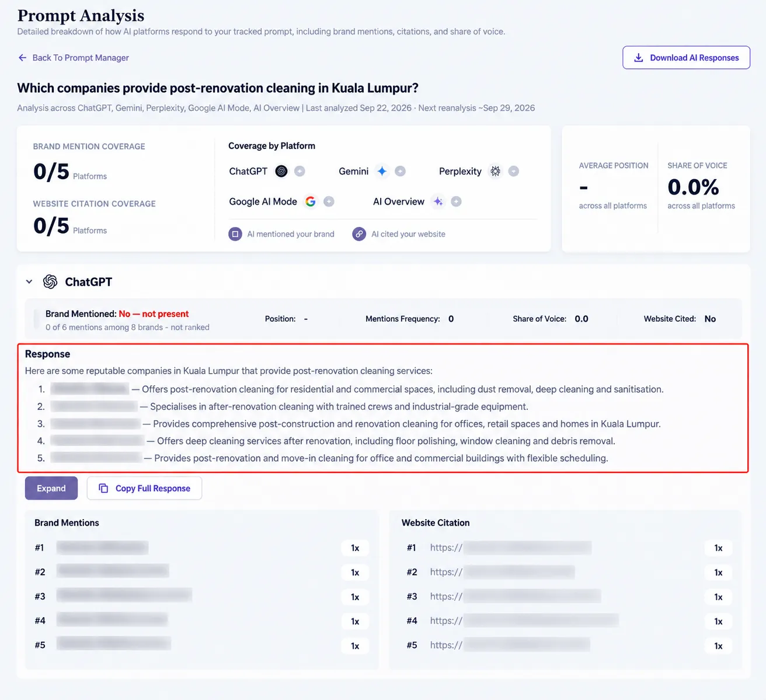766x700 pixels.
Task: Click the 'AI cited your website' link icon
Action: pos(359,234)
